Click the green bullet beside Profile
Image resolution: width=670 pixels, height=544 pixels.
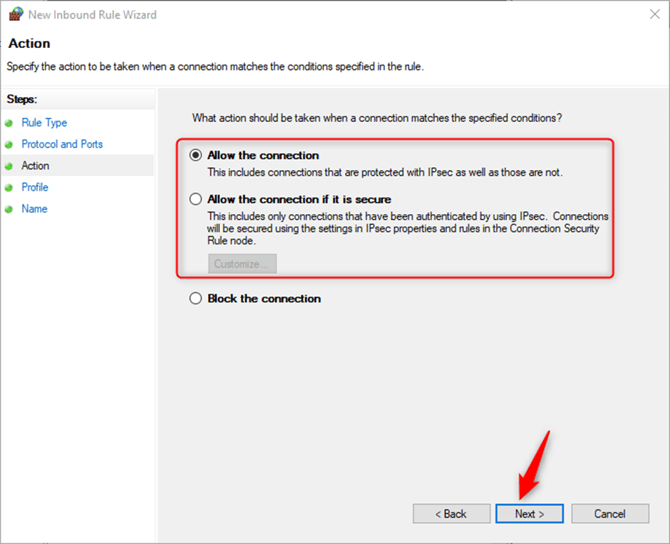point(11,188)
